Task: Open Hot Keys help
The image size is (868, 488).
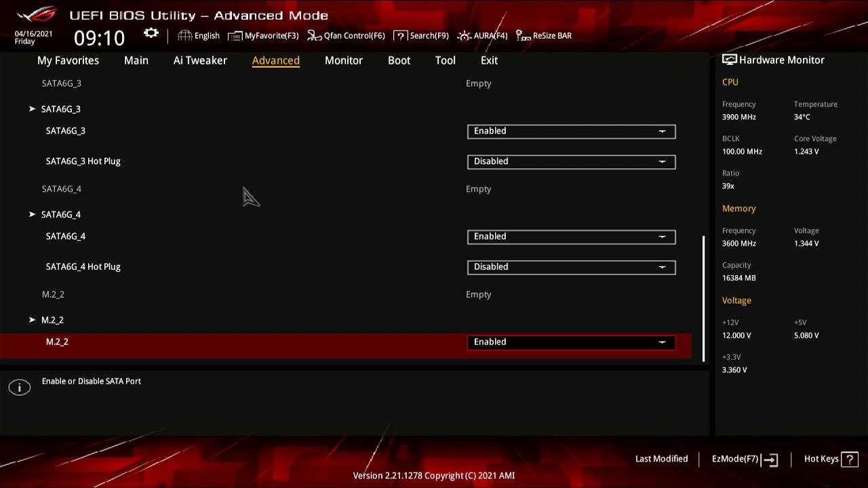Action: click(821, 459)
